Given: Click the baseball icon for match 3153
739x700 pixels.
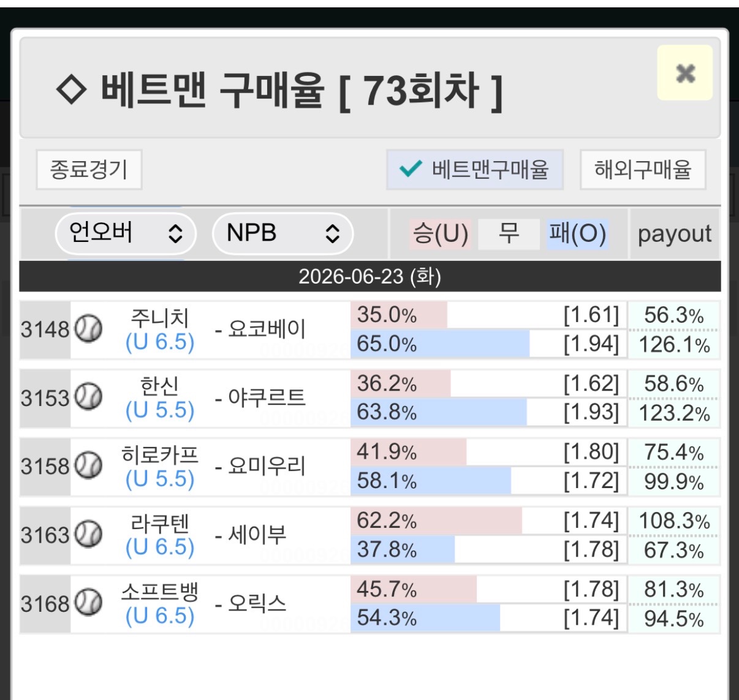Looking at the screenshot, I should (89, 397).
